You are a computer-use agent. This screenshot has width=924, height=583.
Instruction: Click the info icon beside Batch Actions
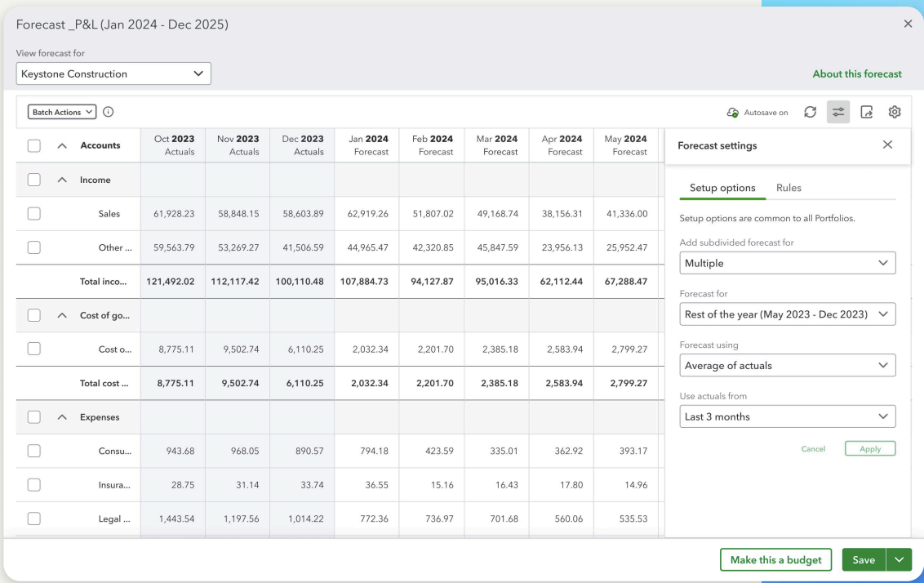click(108, 113)
